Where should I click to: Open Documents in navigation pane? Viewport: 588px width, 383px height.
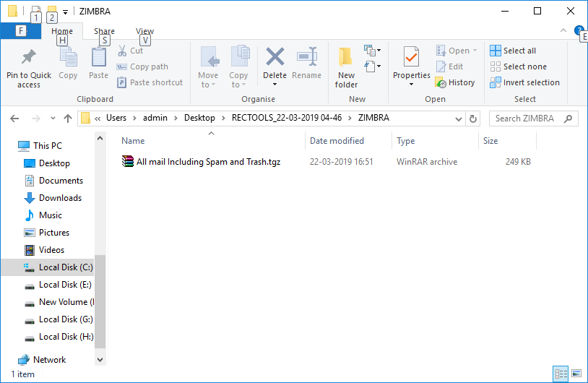[x=61, y=181]
